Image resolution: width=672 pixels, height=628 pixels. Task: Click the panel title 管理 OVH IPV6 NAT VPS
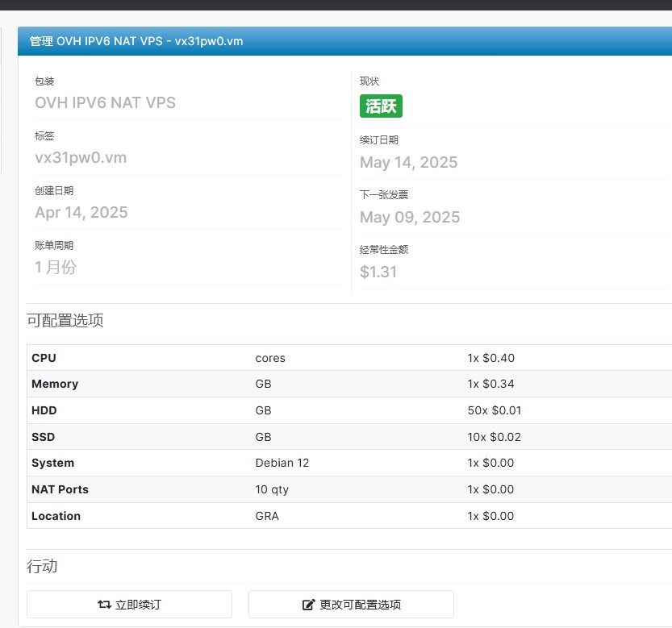point(136,41)
